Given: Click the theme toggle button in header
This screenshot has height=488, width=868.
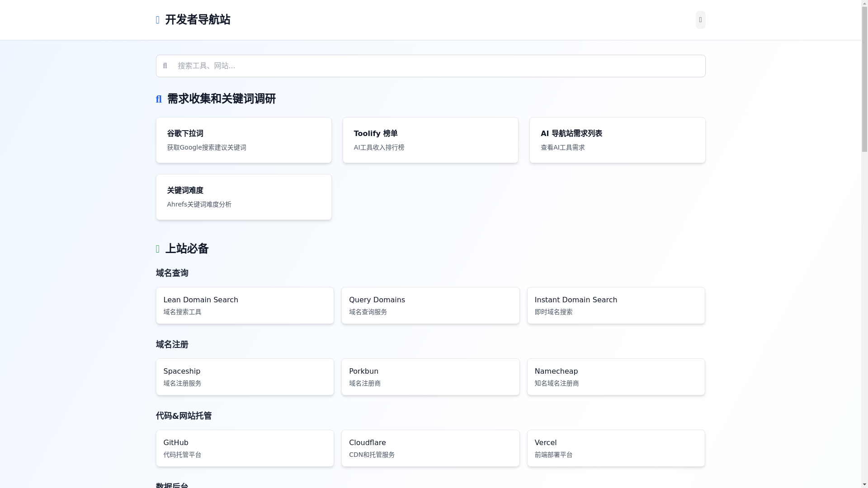Looking at the screenshot, I should pyautogui.click(x=700, y=20).
